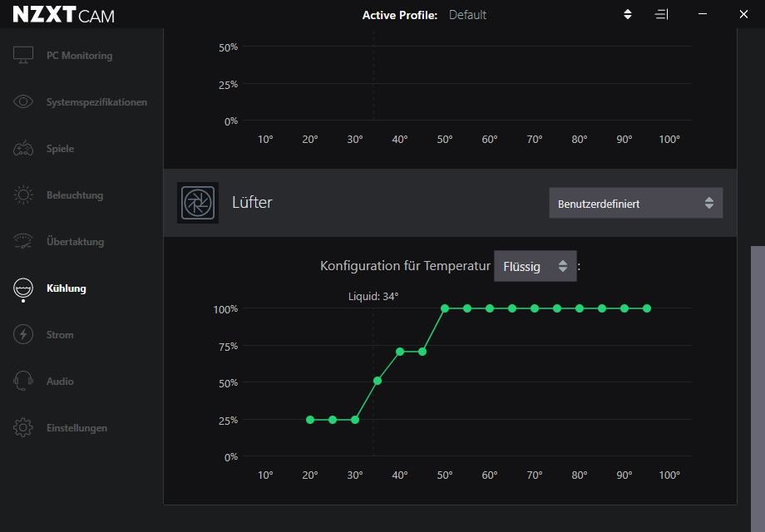Click the vertical scrollbar thumb
This screenshot has height=532, width=765.
click(x=758, y=389)
